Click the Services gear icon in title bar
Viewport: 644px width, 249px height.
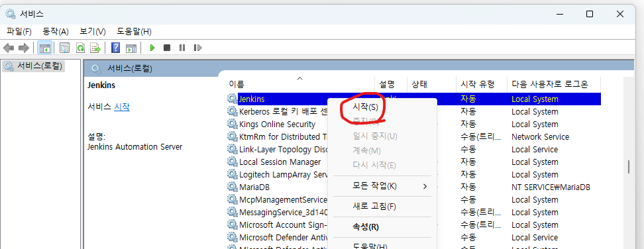tap(11, 14)
